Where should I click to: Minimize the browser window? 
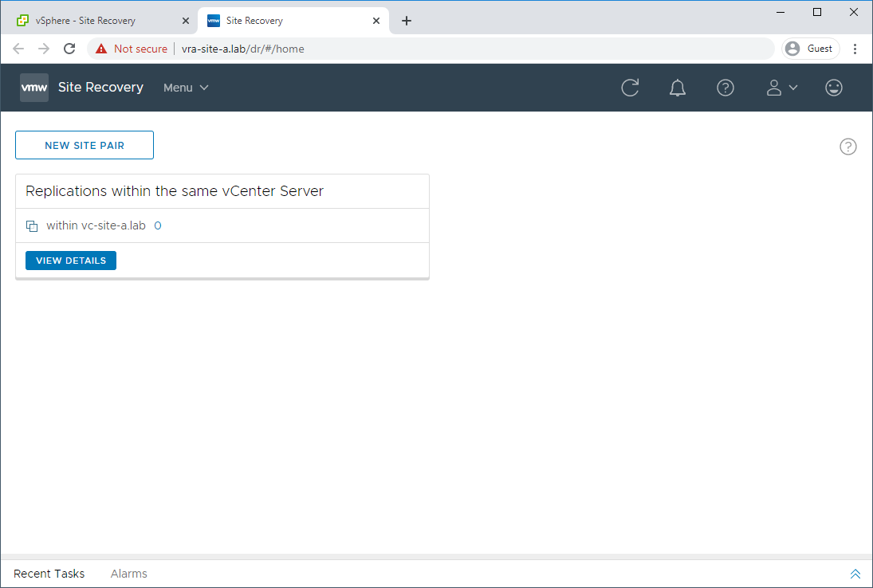click(x=781, y=12)
